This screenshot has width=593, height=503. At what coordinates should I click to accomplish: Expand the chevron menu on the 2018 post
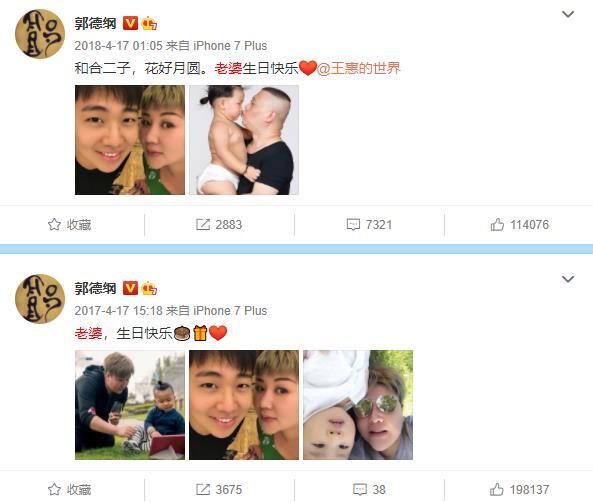(x=568, y=14)
